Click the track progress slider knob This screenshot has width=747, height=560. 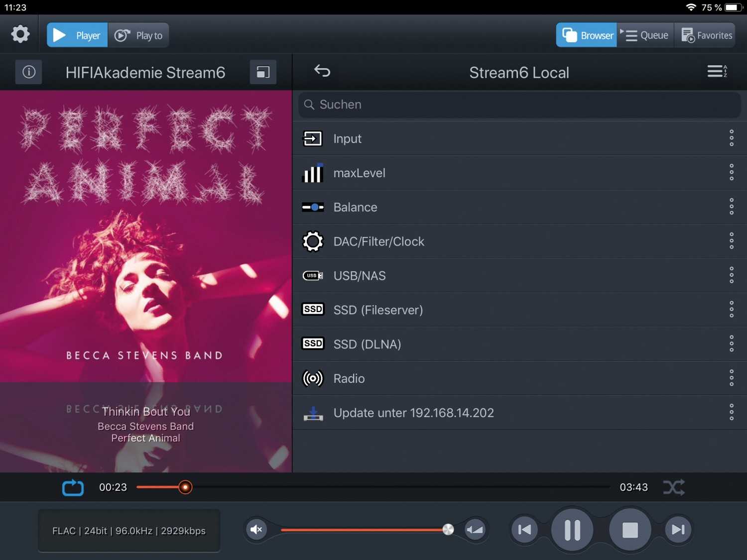pos(185,487)
